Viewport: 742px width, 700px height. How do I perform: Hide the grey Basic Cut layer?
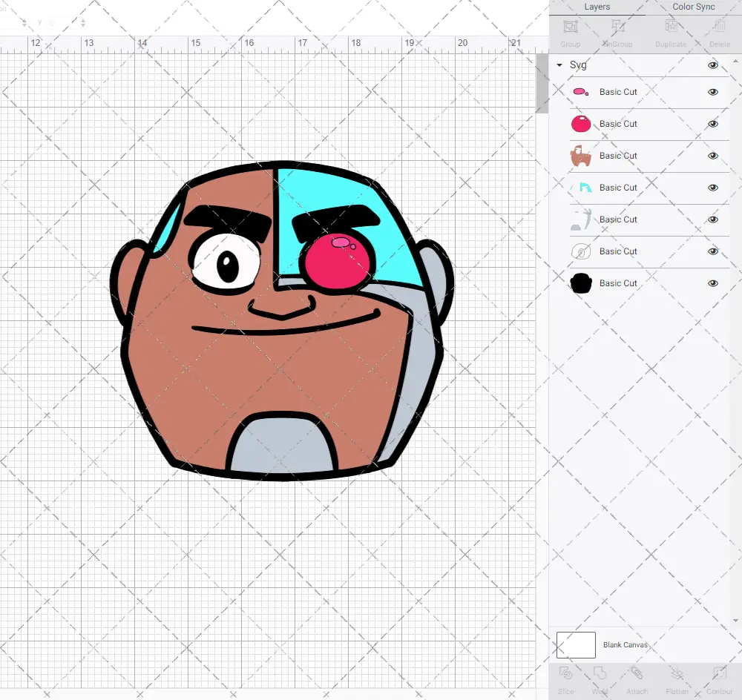[713, 219]
